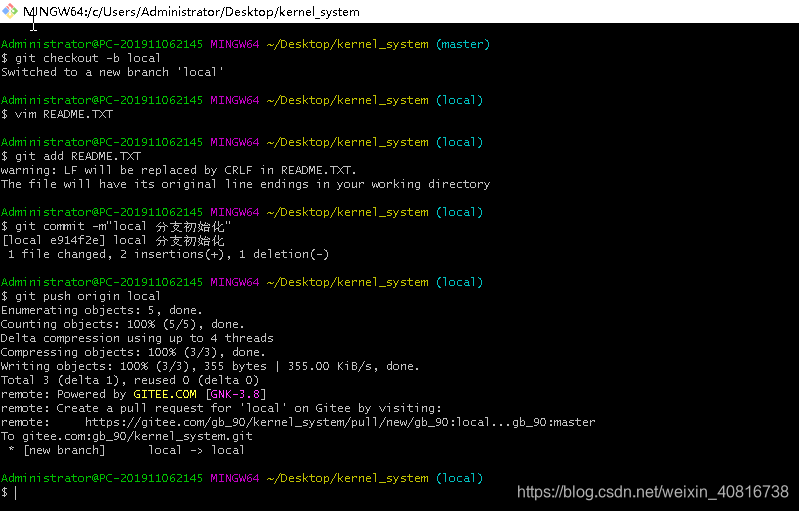Image resolution: width=799 pixels, height=511 pixels.
Task: Click the '[new branch] local -> local' line
Action: point(126,450)
